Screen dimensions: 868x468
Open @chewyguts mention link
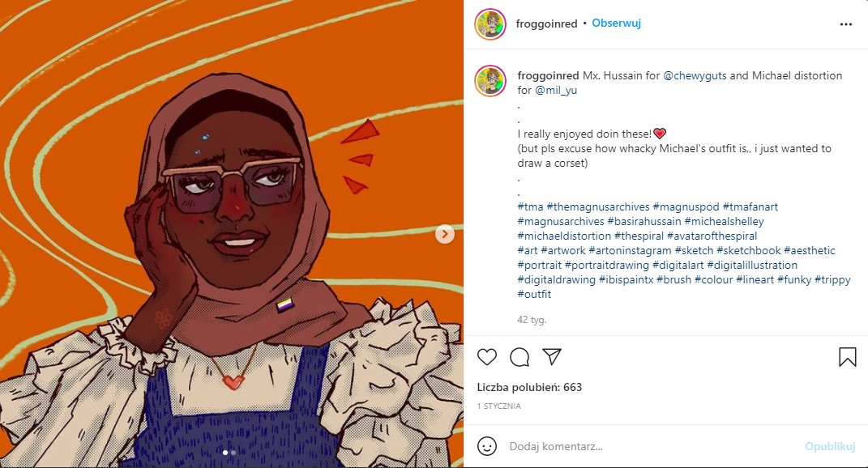click(695, 76)
